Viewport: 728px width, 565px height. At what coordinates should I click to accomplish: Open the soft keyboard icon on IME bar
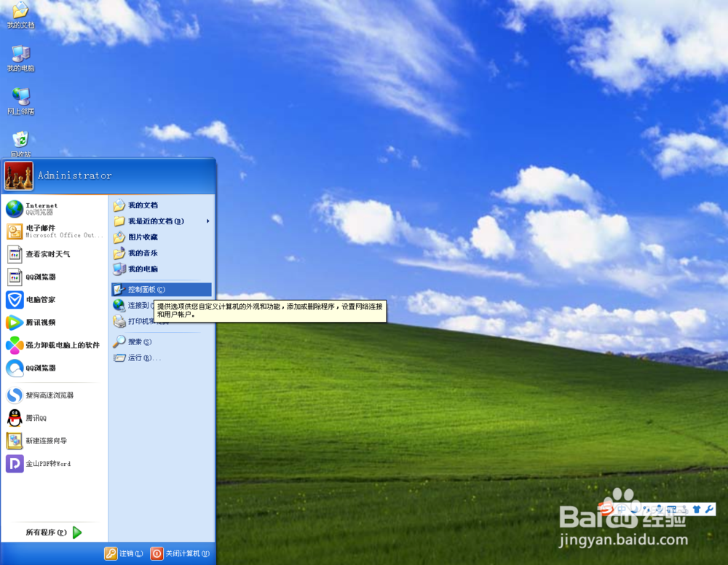[x=672, y=509]
